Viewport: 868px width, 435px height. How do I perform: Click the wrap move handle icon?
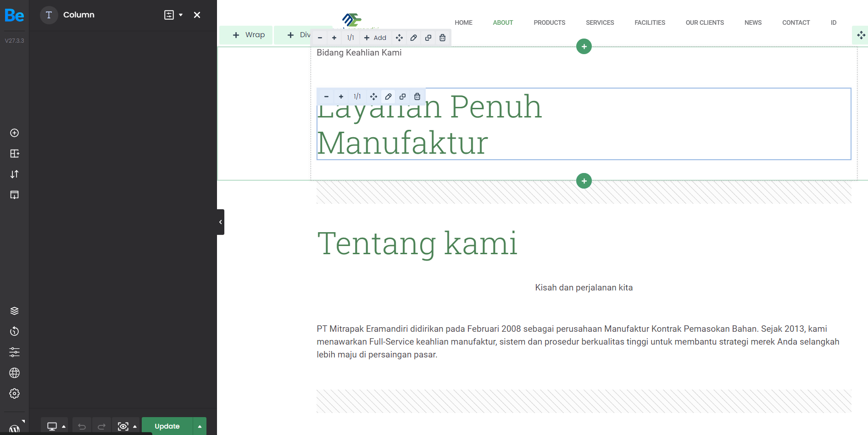pyautogui.click(x=399, y=38)
